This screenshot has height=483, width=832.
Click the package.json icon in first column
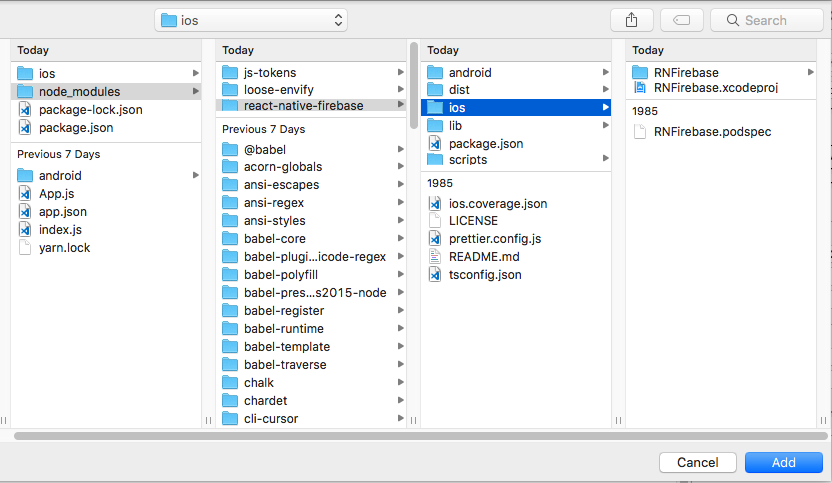pyautogui.click(x=25, y=127)
